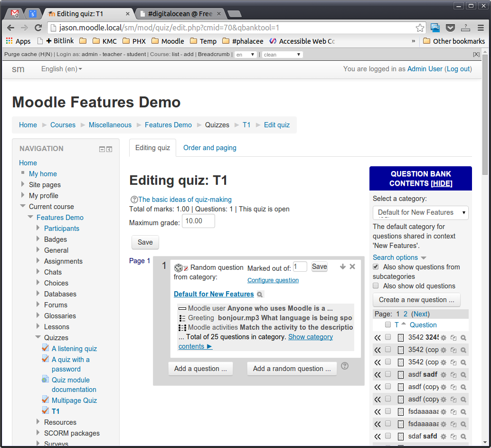The image size is (491, 448).
Task: Expand My profile in navigation
Action: 22,195
